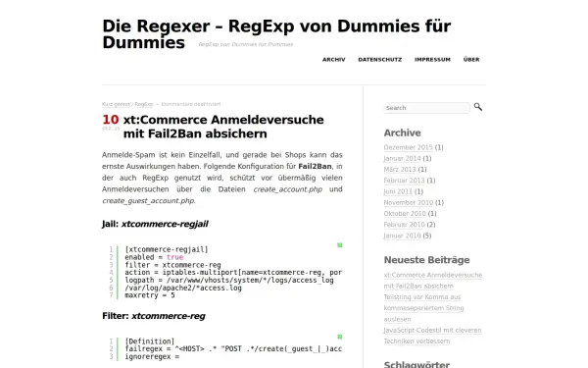588x368 pixels.
Task: Click the red date number 10
Action: point(110,120)
